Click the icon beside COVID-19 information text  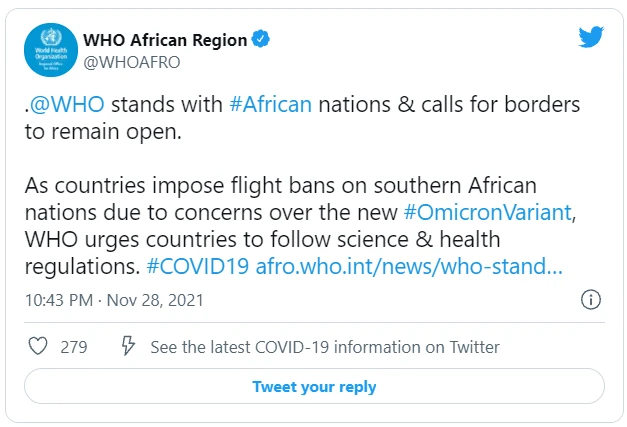(128, 347)
